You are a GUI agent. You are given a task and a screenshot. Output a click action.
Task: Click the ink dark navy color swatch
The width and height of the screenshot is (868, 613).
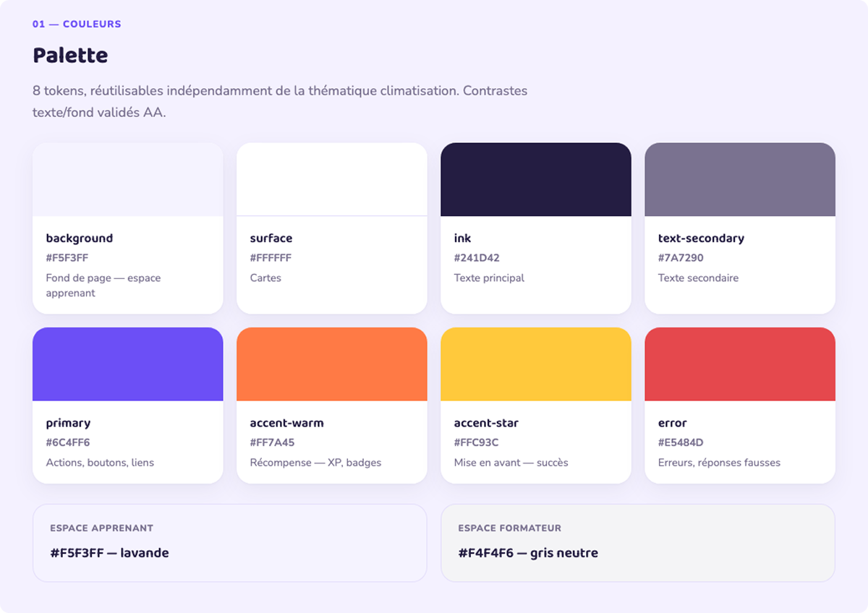pos(536,179)
